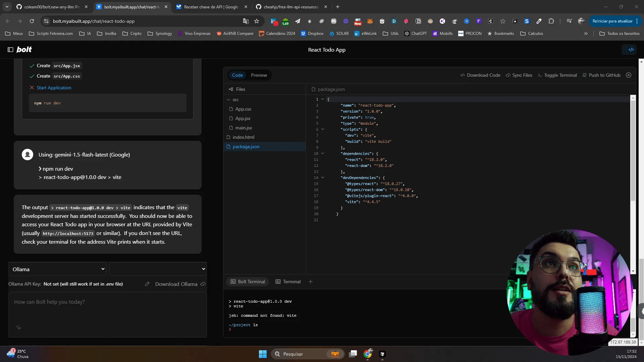Screen dimensions: 644x362
Task: Click the enhance prompt sparkle icon
Action: tap(19, 327)
